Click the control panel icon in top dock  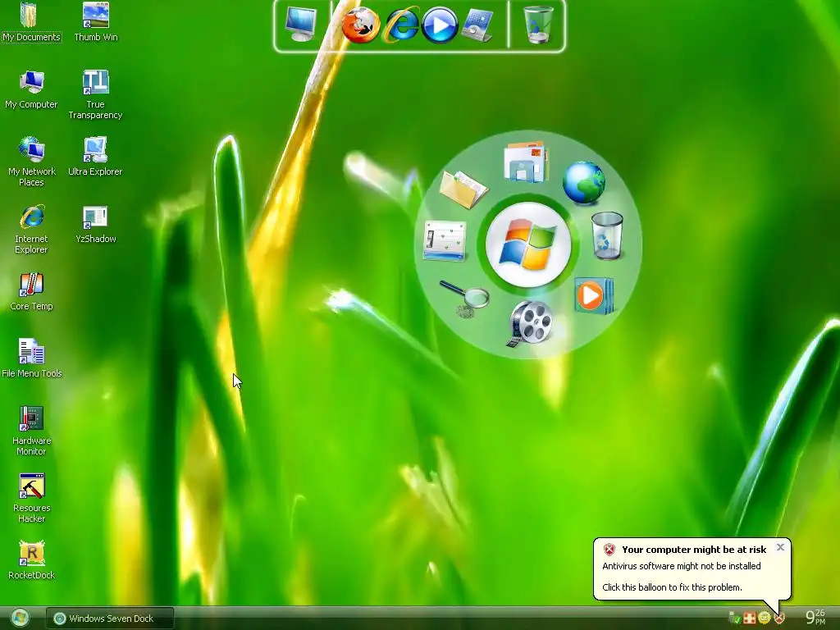tap(477, 25)
